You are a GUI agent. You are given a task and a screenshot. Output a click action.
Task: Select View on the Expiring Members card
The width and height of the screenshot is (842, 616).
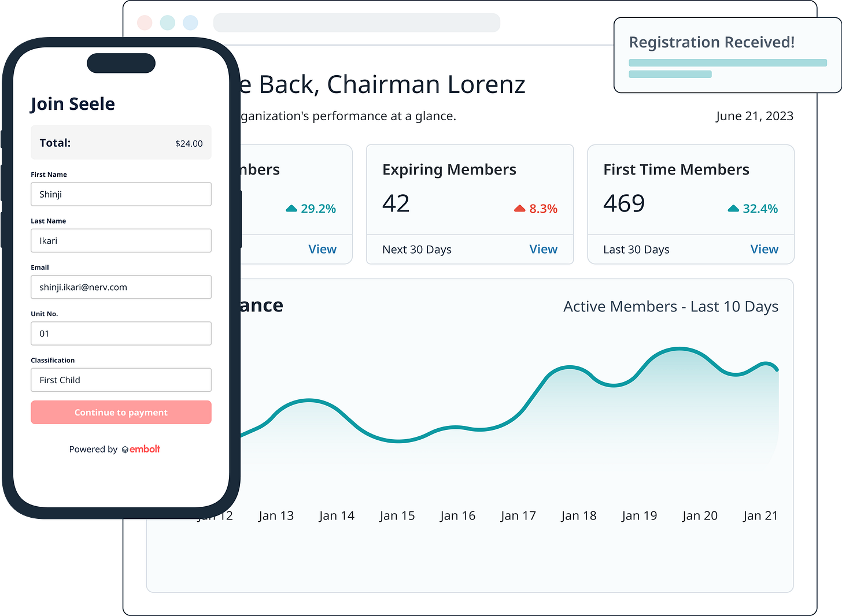(x=543, y=249)
